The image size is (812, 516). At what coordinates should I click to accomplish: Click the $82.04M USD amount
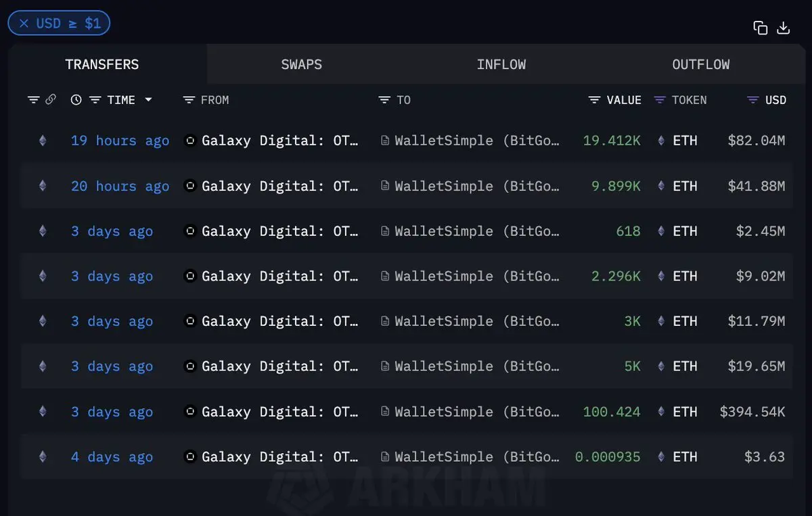(x=757, y=141)
